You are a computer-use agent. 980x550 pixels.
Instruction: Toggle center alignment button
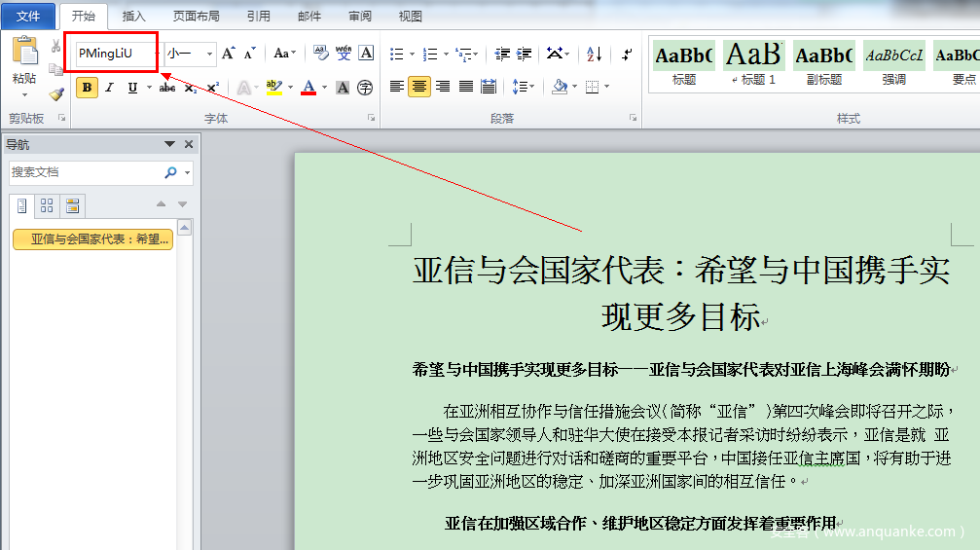tap(419, 87)
